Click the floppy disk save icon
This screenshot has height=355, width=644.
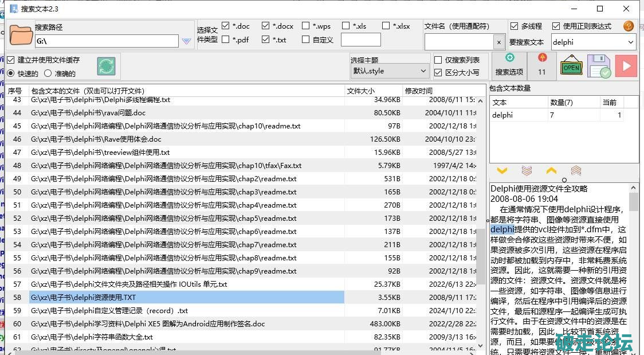(599, 67)
